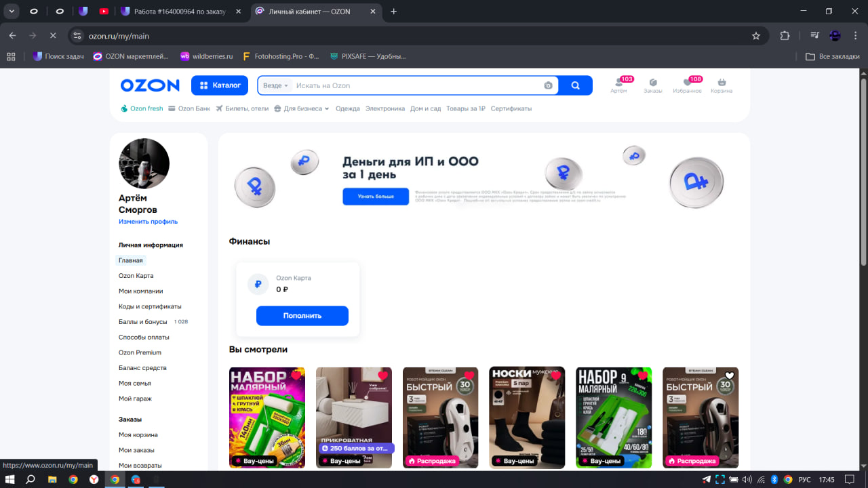Open the Windows Start menu
The image size is (868, 488).
[11, 479]
